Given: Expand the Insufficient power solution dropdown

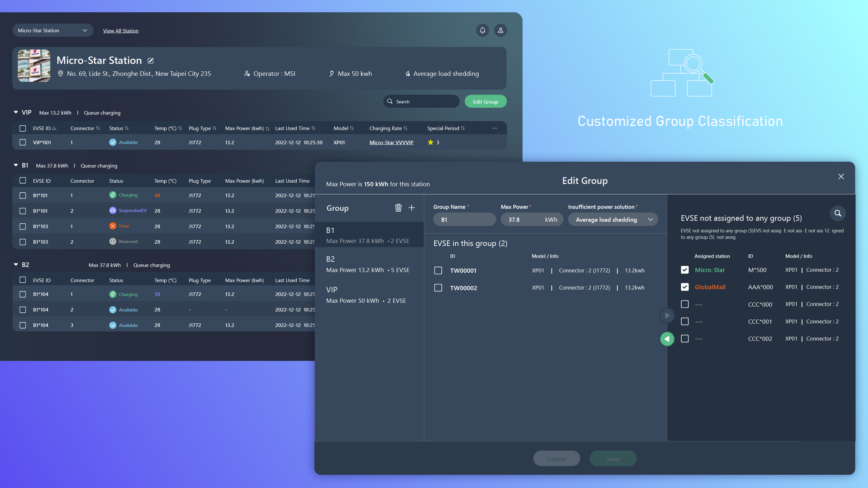Looking at the screenshot, I should coord(613,219).
